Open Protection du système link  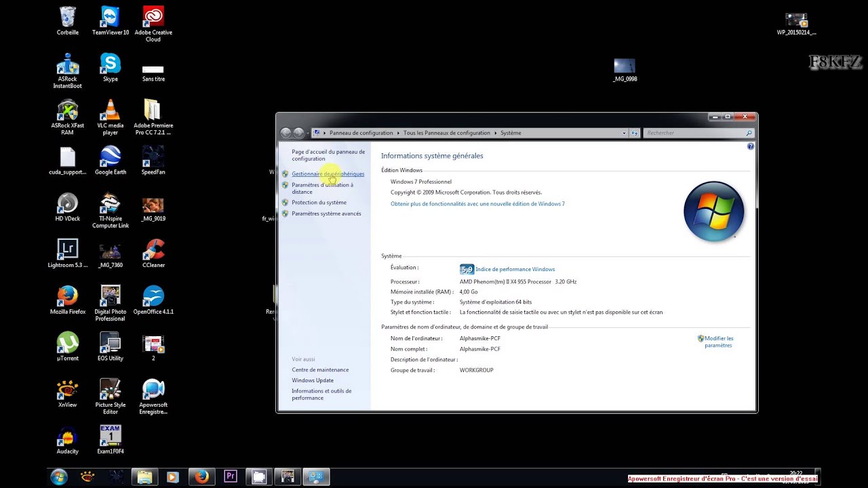pos(319,203)
